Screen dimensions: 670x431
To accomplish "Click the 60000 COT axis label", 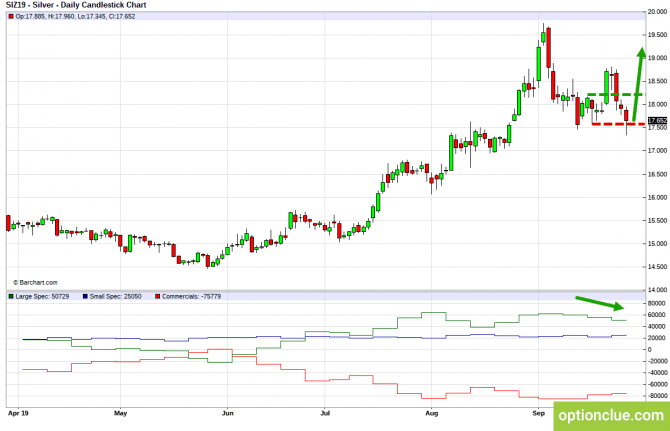I will click(x=656, y=315).
